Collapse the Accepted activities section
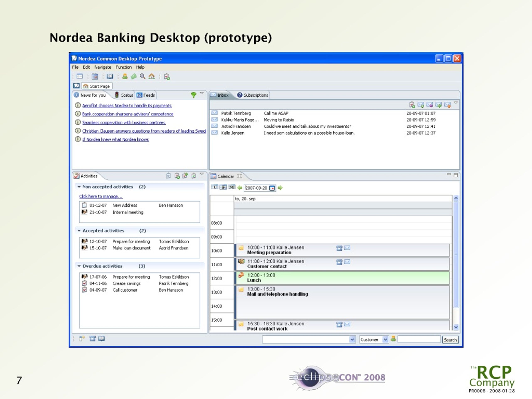 [79, 231]
